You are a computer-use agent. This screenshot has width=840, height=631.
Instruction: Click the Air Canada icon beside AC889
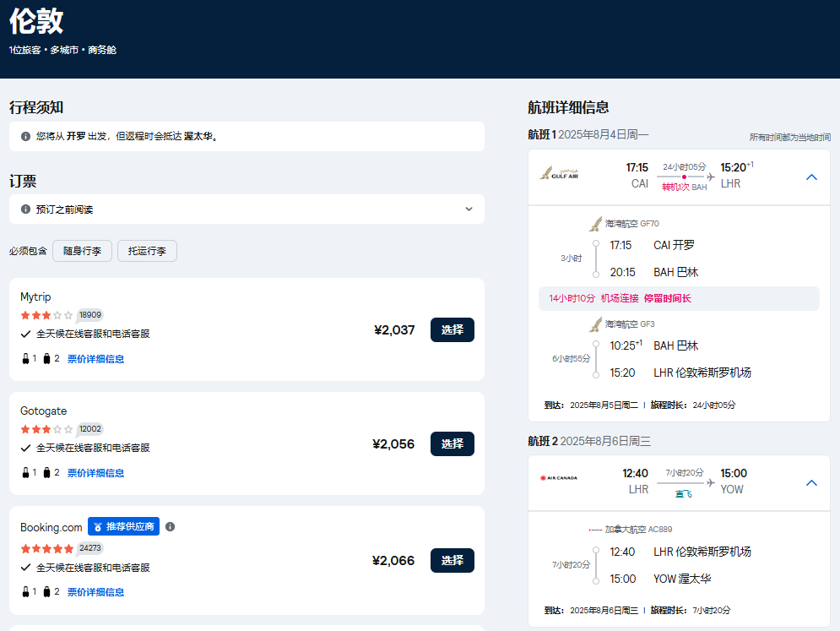pos(596,530)
